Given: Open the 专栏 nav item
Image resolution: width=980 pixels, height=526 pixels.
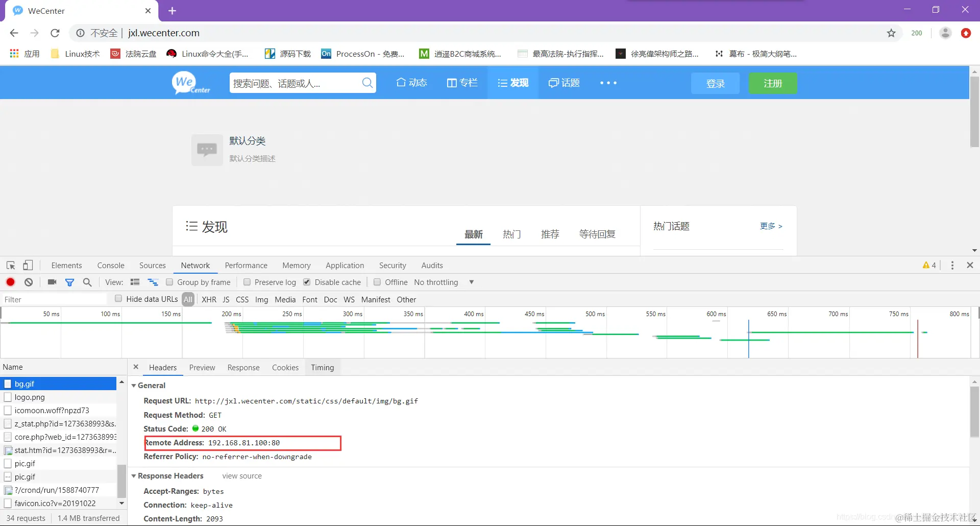Looking at the screenshot, I should pos(462,83).
